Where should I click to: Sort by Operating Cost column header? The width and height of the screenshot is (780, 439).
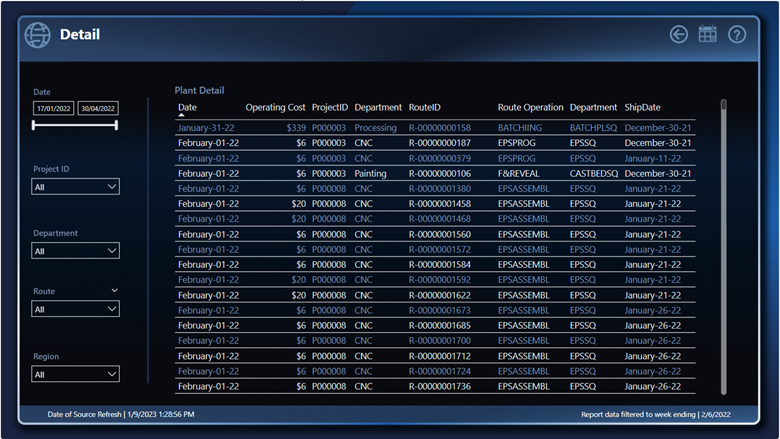275,107
